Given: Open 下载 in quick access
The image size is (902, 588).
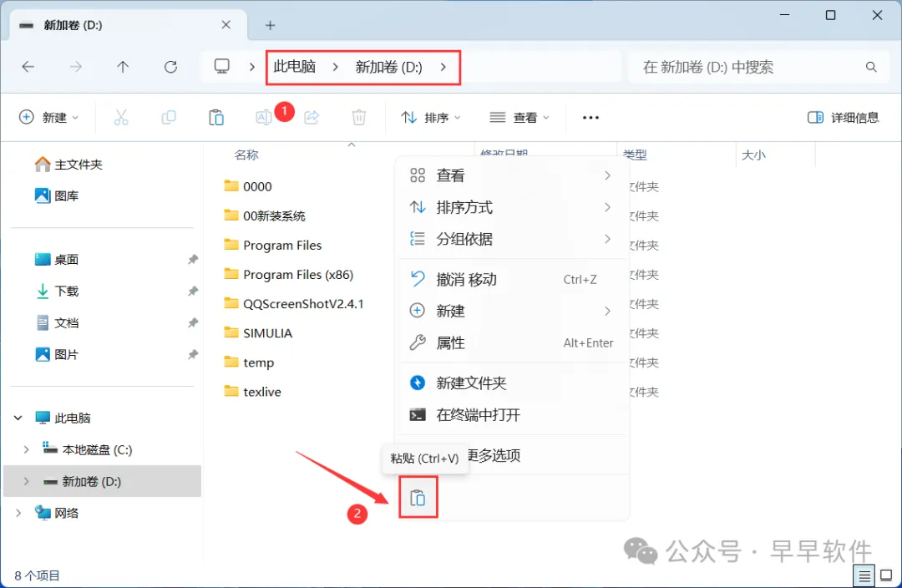Looking at the screenshot, I should [57, 291].
